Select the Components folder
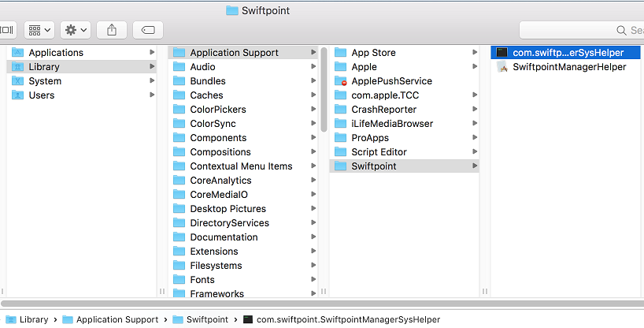 [243, 137]
